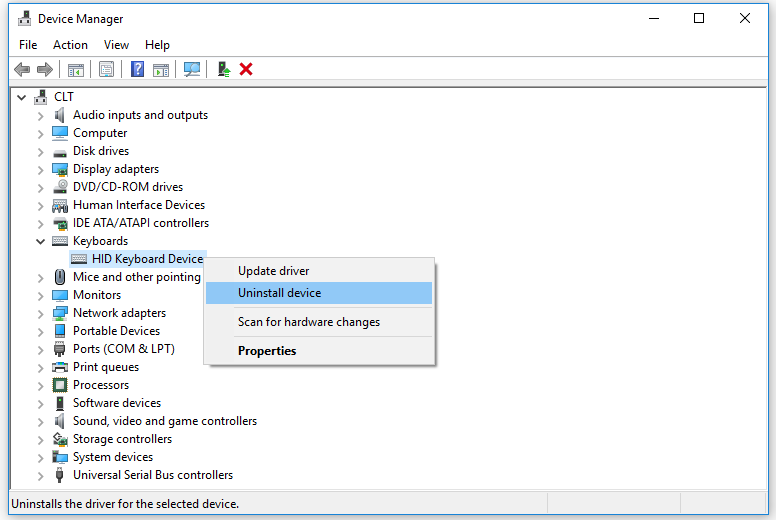Click the Forward arrow toolbar icon
The image size is (776, 520).
click(45, 69)
